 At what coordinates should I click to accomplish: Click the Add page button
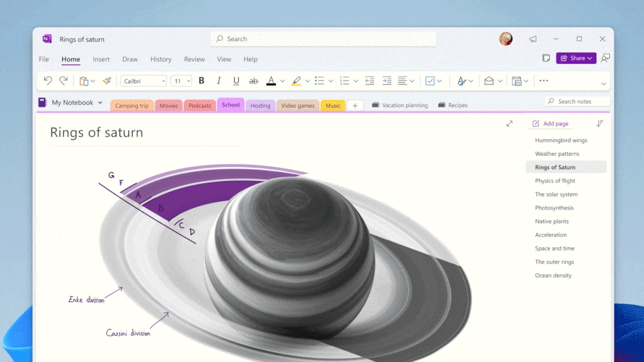[x=551, y=124]
